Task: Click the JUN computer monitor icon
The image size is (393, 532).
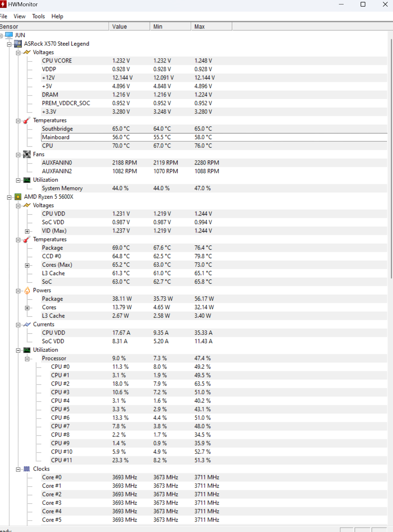Action: (x=9, y=35)
